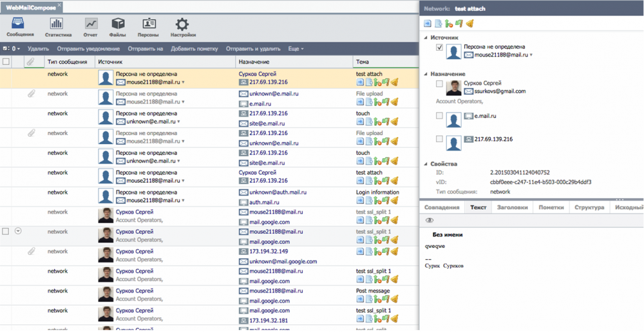Click blue arrow icon under Post message
The image size is (644, 332).
[360, 299]
